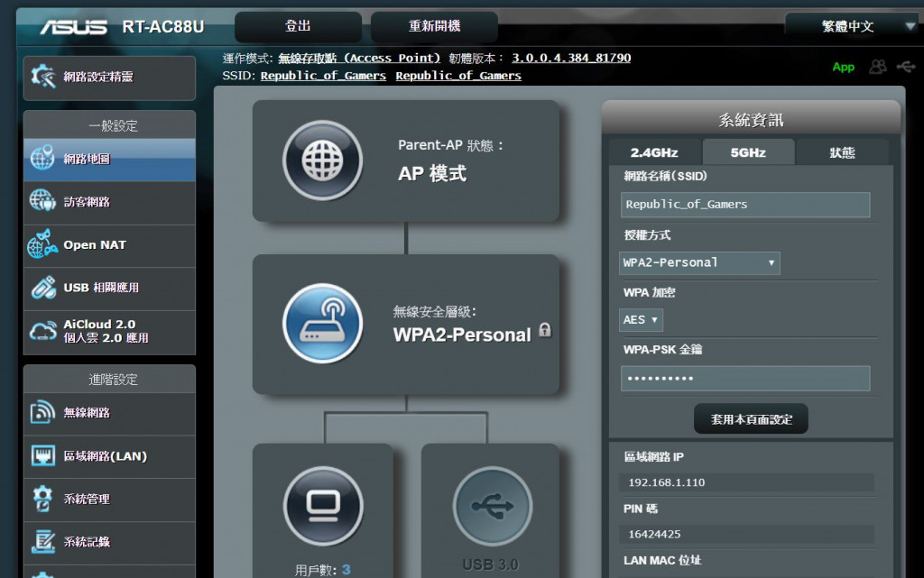
Task: Click the 系統記錄 notepad icon
Action: click(43, 542)
